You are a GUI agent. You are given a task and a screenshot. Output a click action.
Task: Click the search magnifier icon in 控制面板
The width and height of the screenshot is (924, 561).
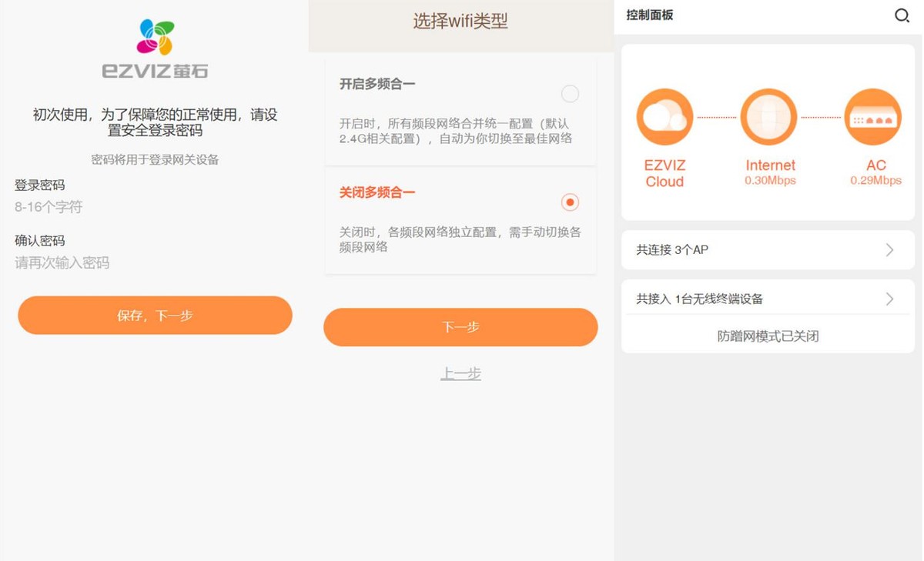pyautogui.click(x=902, y=16)
